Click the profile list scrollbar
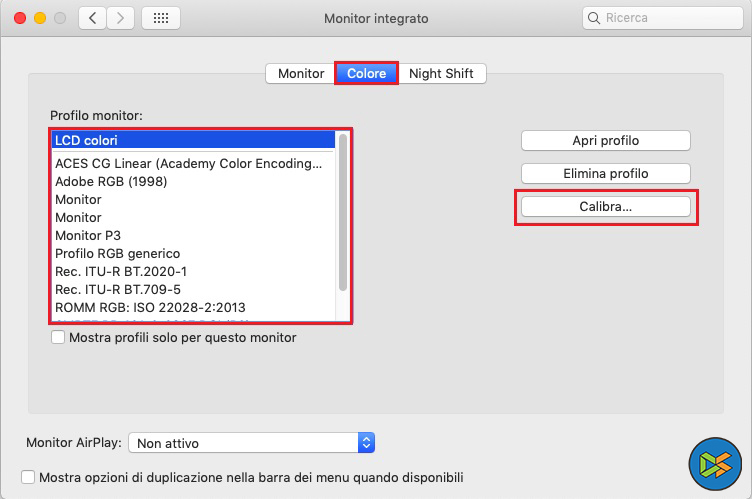The width and height of the screenshot is (752, 499). [x=343, y=212]
